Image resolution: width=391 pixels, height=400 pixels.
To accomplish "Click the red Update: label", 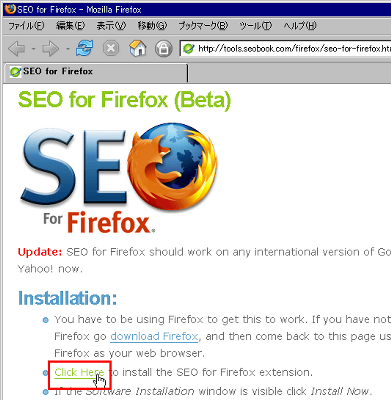I will 40,252.
